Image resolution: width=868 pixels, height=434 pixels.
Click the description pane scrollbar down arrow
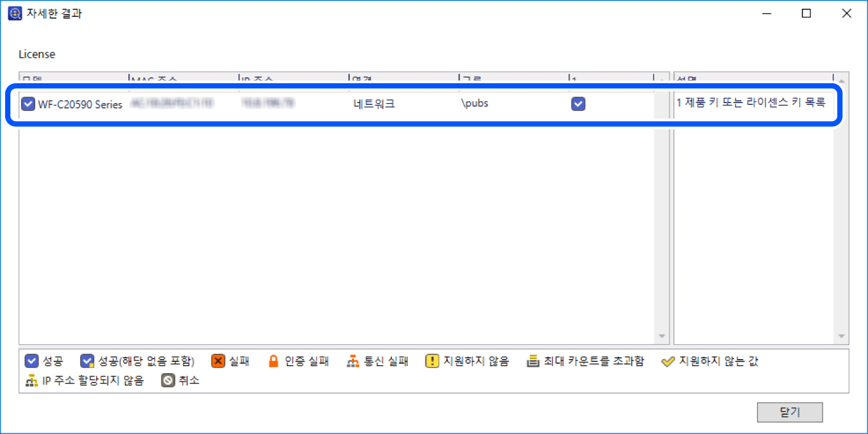(841, 337)
